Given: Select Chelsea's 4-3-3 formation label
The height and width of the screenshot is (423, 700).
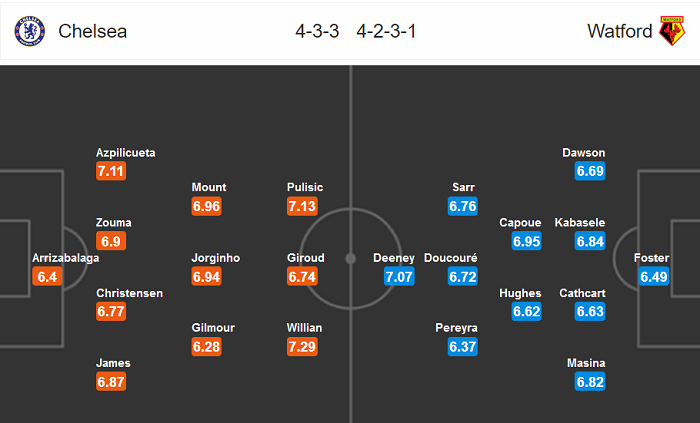Looking at the screenshot, I should click(315, 31).
